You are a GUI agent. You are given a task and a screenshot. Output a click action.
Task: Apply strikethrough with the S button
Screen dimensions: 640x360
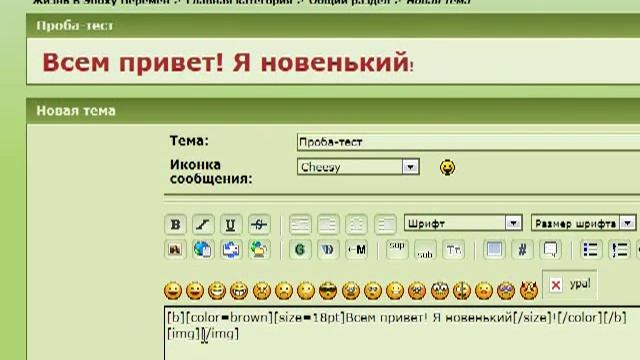coord(259,224)
